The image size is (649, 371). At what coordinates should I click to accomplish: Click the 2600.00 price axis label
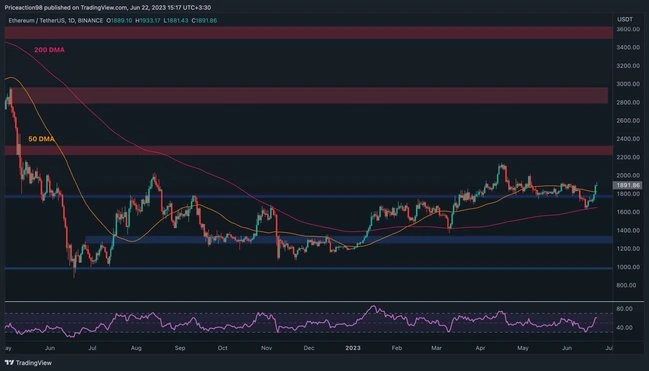pyautogui.click(x=627, y=120)
